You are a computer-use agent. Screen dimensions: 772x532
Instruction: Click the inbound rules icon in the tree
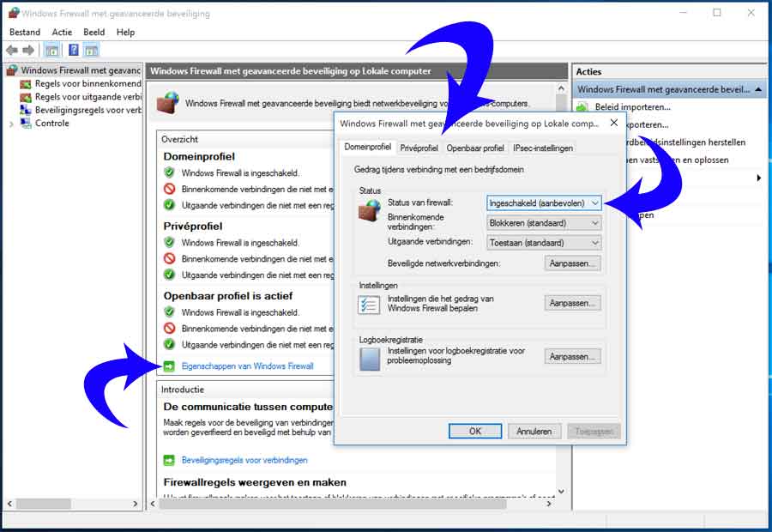[26, 84]
